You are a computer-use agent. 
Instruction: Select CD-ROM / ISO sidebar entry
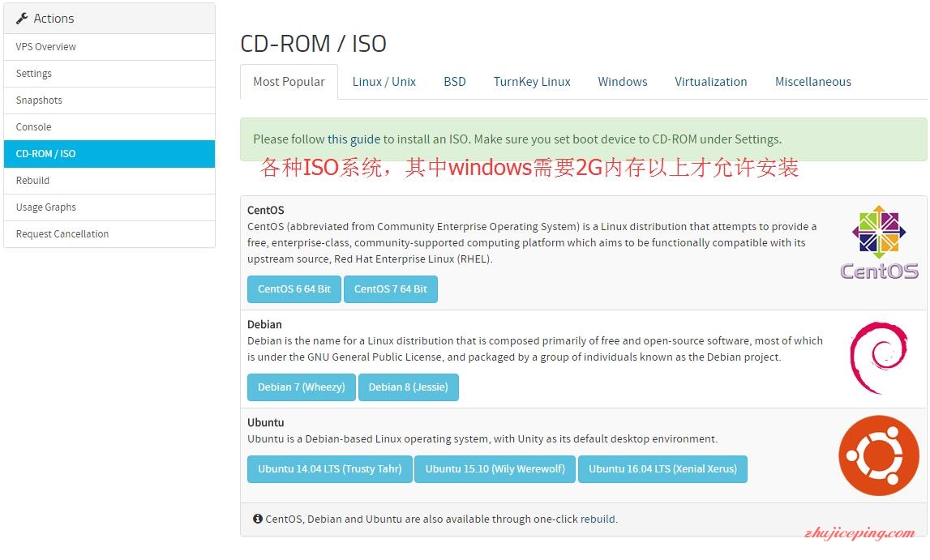click(109, 154)
